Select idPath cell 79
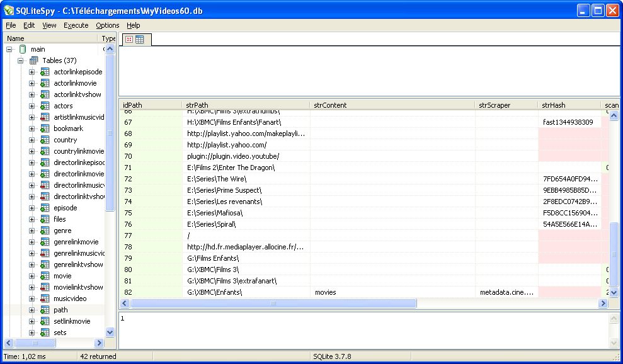 click(151, 258)
